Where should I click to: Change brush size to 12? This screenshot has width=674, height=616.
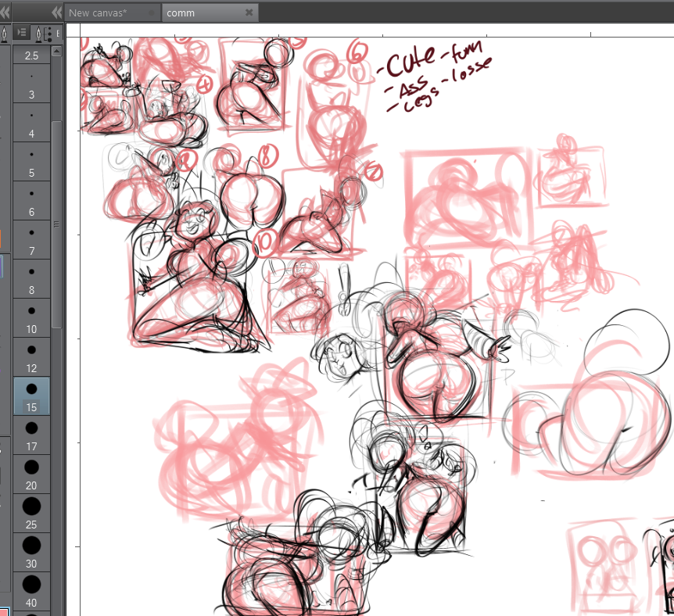(31, 358)
